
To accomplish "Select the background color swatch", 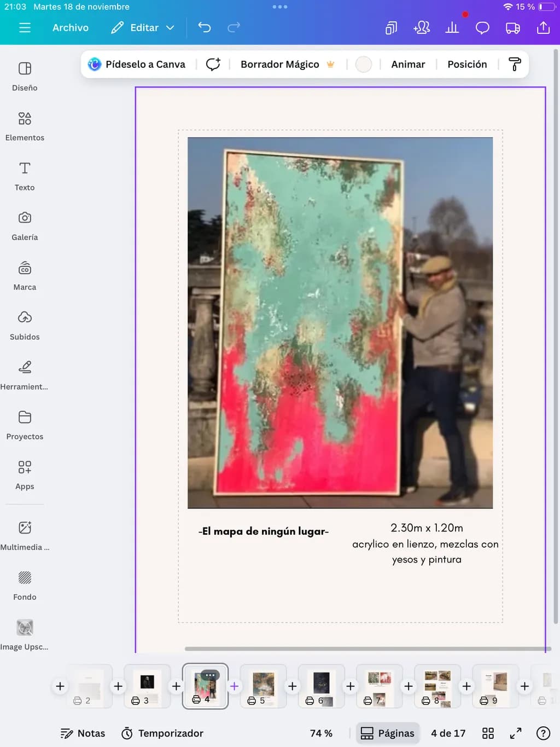I will click(x=364, y=64).
